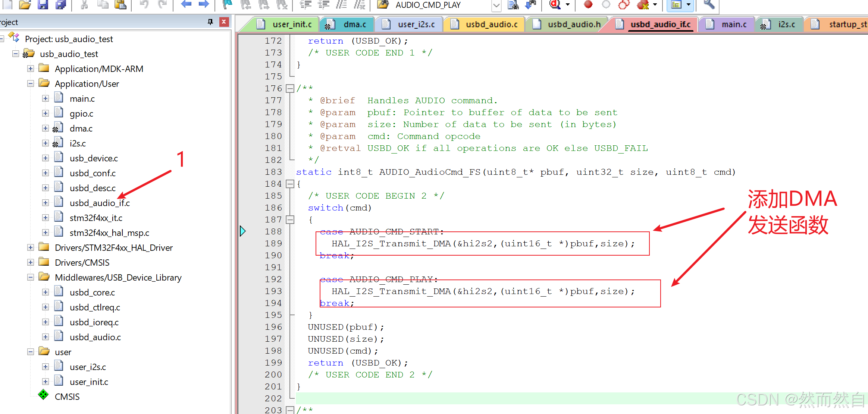The width and height of the screenshot is (868, 414).
Task: Navigate backward with blue left arrow
Action: point(186,4)
